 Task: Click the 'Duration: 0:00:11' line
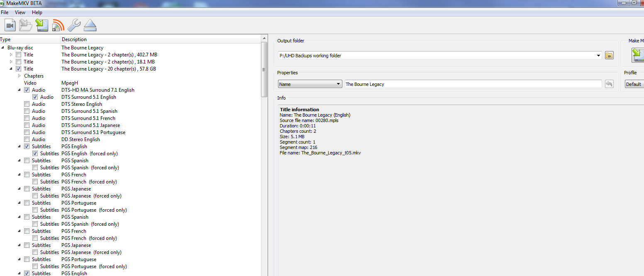(298, 126)
